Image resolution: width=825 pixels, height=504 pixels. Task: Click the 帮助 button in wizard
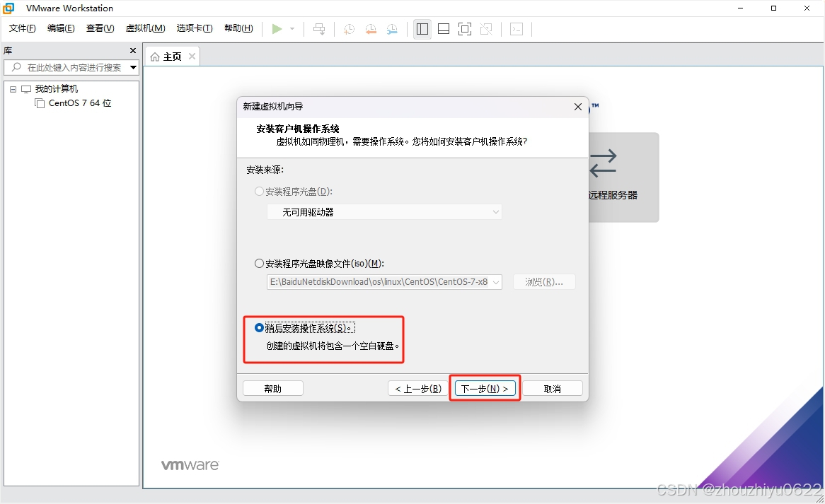[272, 388]
